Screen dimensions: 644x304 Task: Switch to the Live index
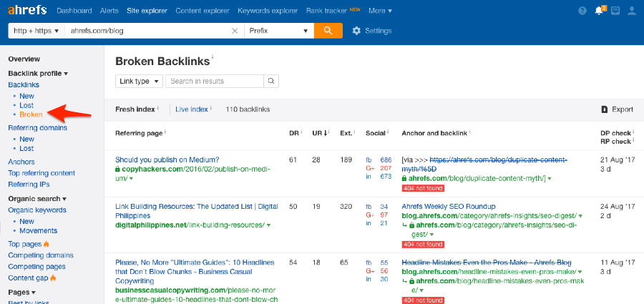point(192,109)
